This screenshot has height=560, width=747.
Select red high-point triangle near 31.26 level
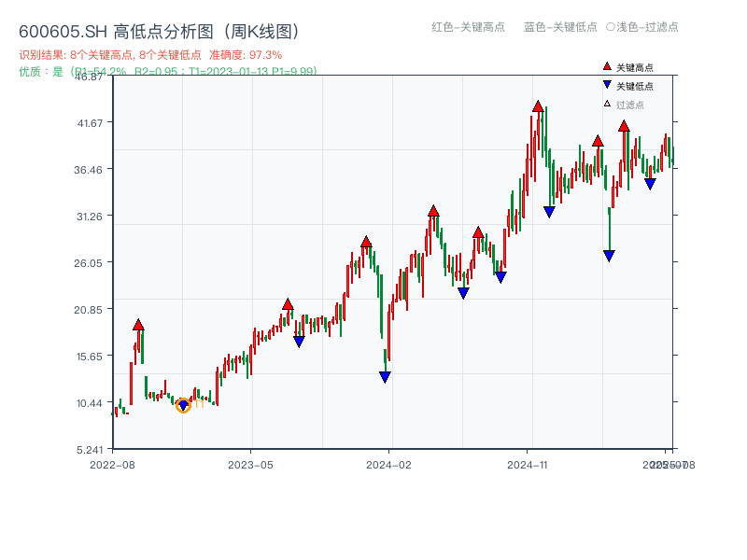click(x=433, y=211)
